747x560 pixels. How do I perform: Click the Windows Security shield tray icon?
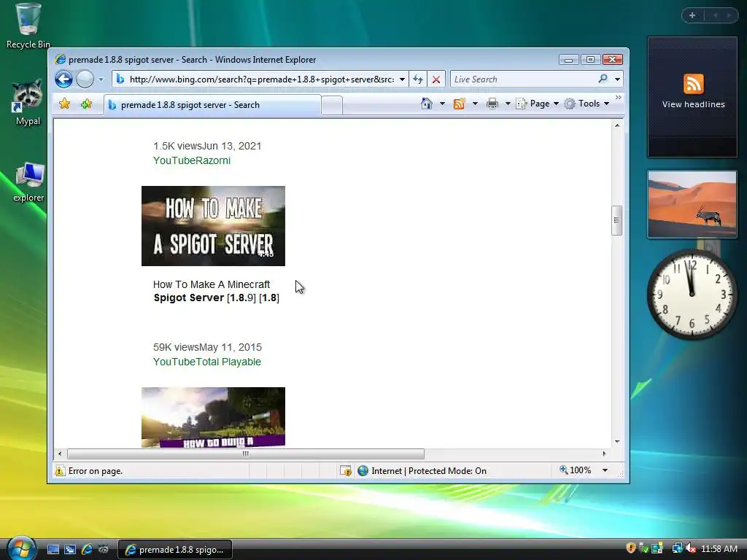click(631, 548)
